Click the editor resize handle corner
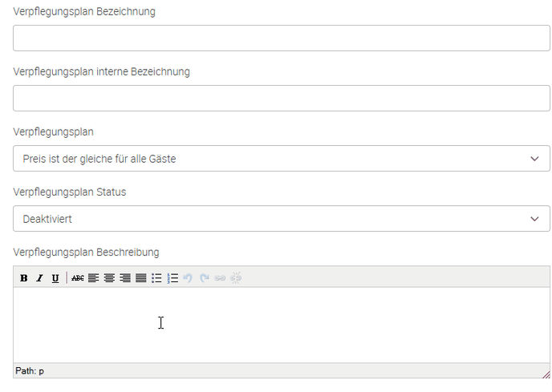This screenshot has width=552, height=392. [x=546, y=374]
